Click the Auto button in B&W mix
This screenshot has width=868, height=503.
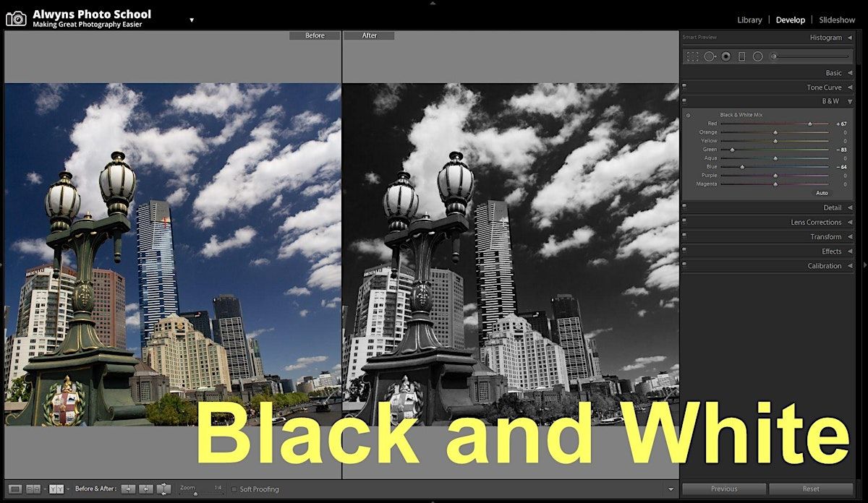822,193
